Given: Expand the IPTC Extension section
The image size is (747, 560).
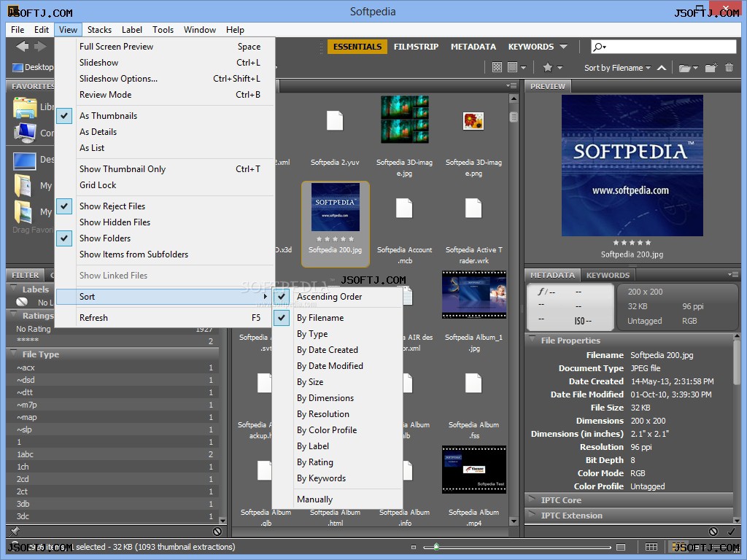Looking at the screenshot, I should point(532,515).
